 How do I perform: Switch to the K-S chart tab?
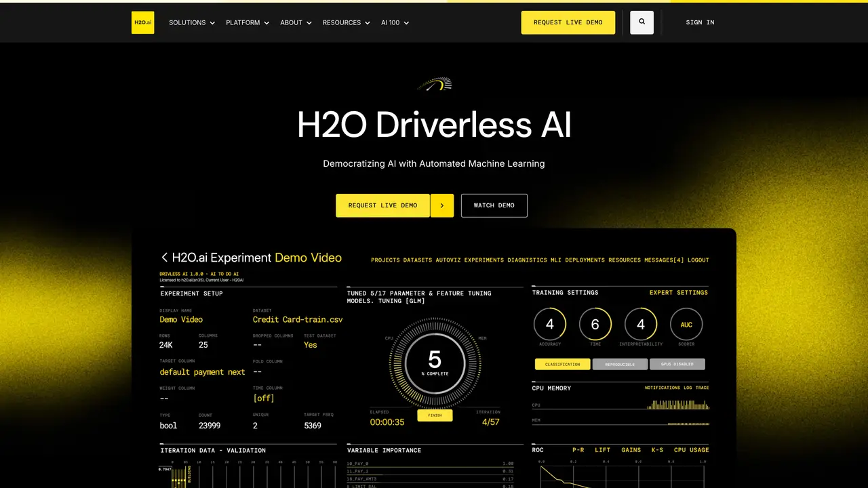pos(658,450)
